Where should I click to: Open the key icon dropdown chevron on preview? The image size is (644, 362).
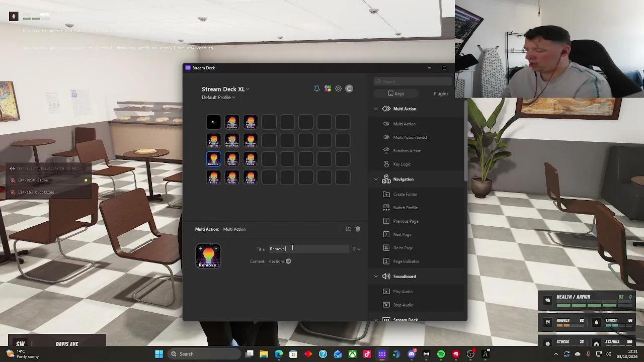216,248
